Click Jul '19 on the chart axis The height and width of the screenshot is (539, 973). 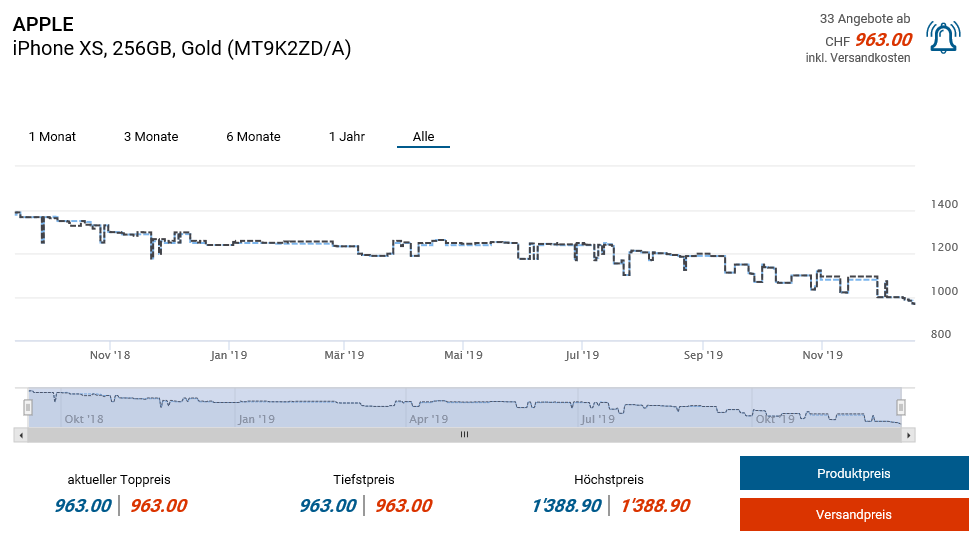click(x=581, y=355)
